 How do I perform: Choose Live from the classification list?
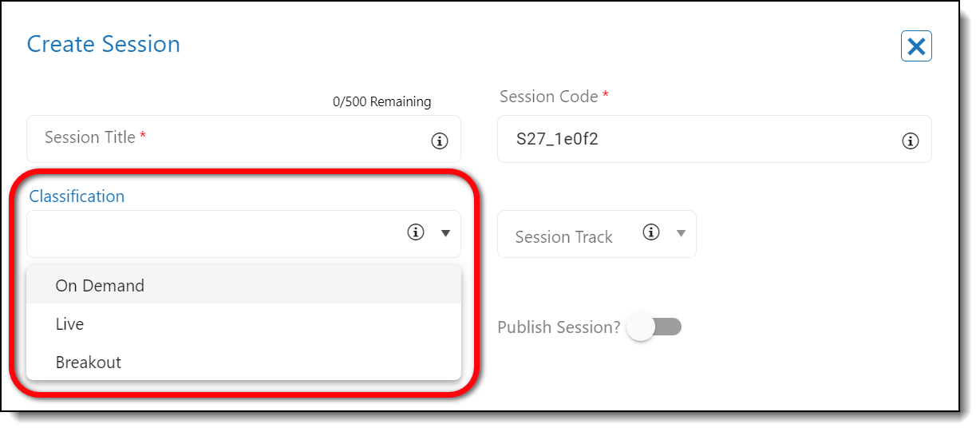coord(69,324)
